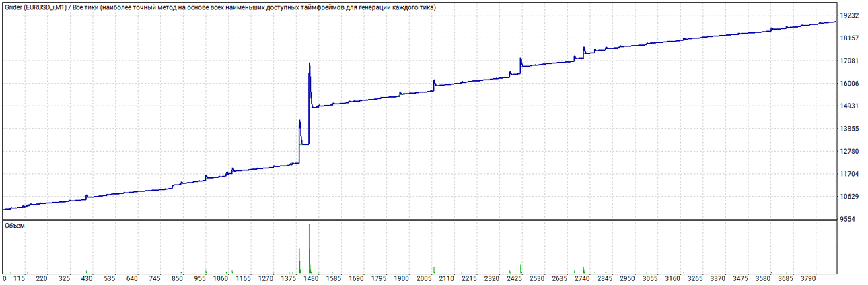Click trade number 535 on the x-axis
This screenshot has height=285, width=868.
tap(110, 278)
